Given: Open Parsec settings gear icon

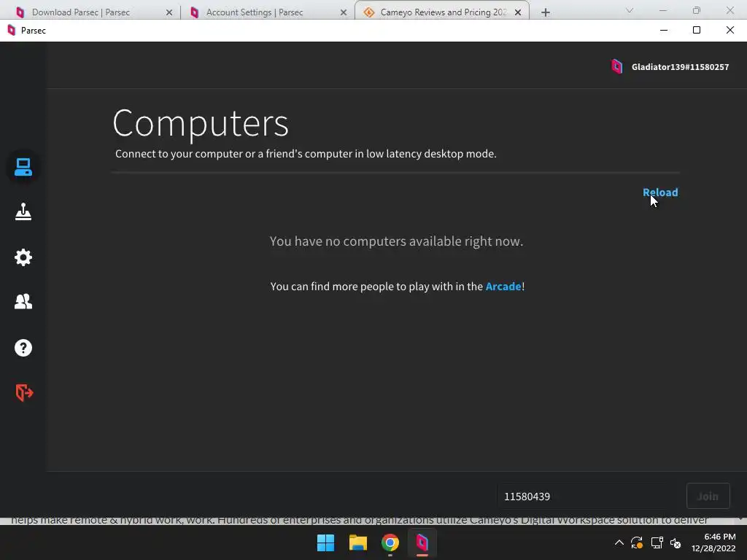Looking at the screenshot, I should [23, 257].
